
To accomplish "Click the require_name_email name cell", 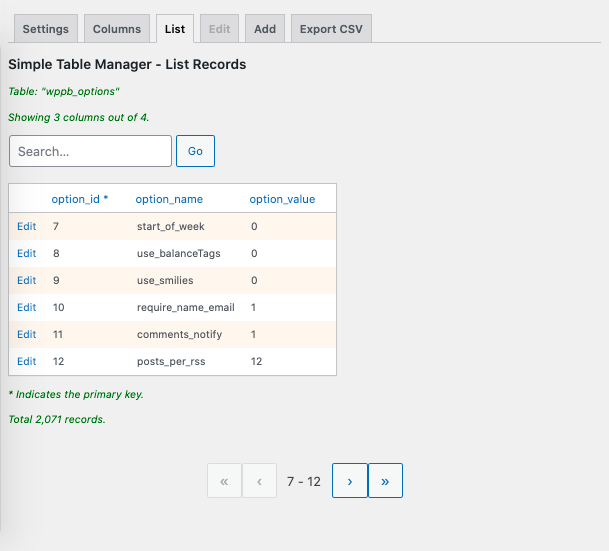I will click(186, 307).
